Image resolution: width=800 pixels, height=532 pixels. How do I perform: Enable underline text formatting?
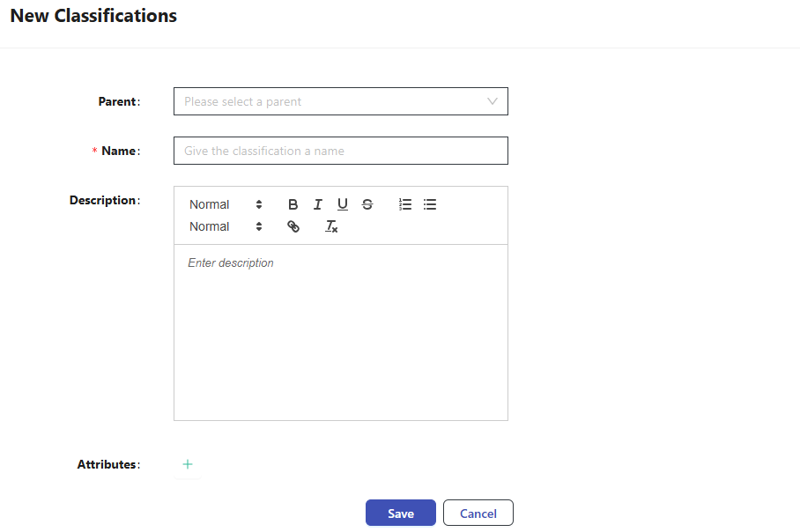click(x=343, y=204)
